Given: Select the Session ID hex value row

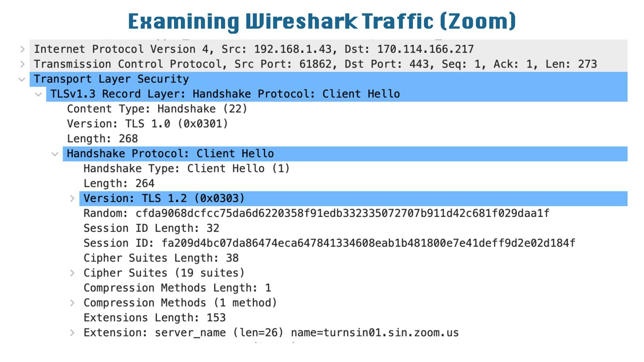Looking at the screenshot, I should pyautogui.click(x=329, y=243).
